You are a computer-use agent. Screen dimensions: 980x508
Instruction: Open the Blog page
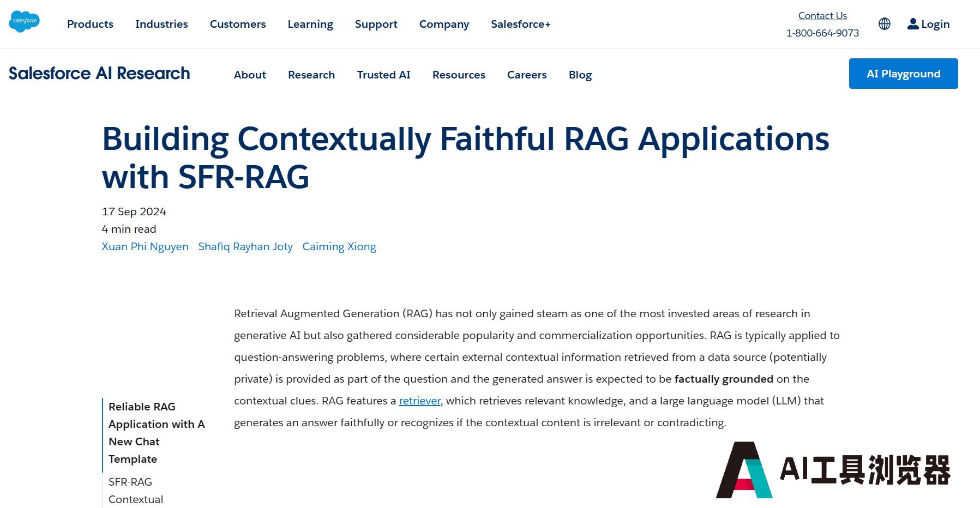[580, 75]
